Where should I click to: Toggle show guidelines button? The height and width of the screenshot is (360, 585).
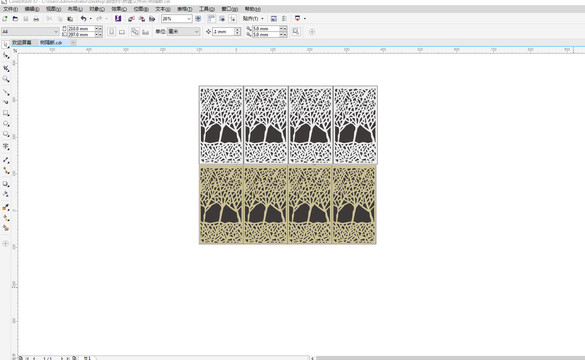232,19
